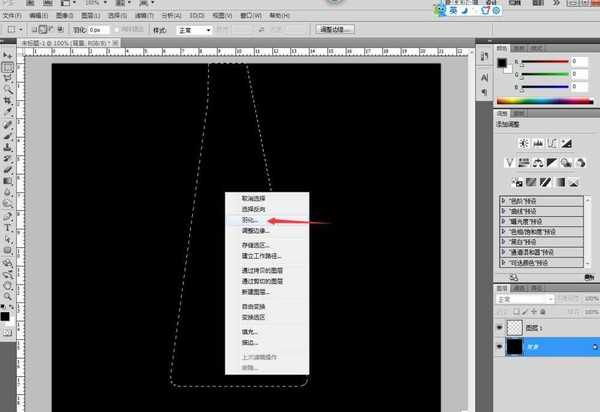Click the foreground color swatch in toolbox

pos(6,316)
